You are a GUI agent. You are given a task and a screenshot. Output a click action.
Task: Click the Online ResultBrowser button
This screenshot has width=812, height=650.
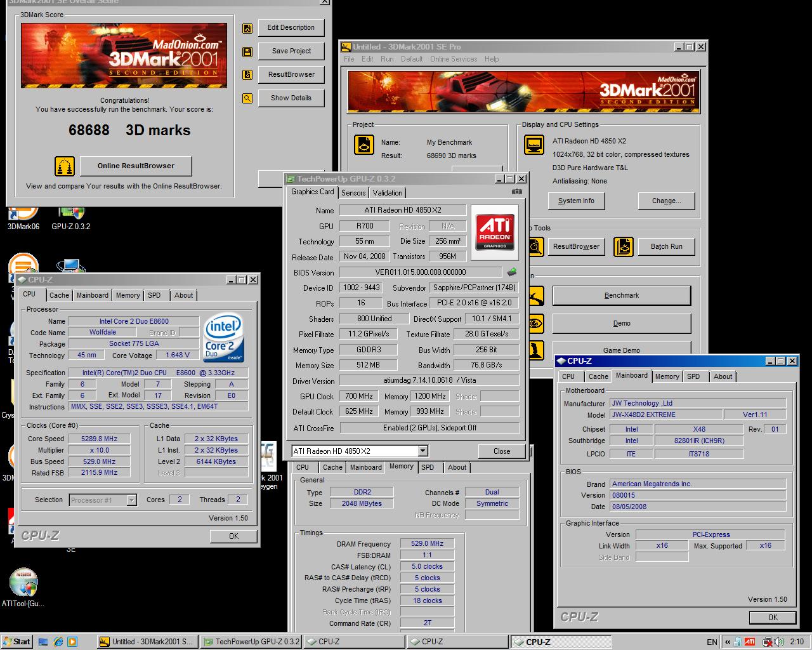point(136,166)
